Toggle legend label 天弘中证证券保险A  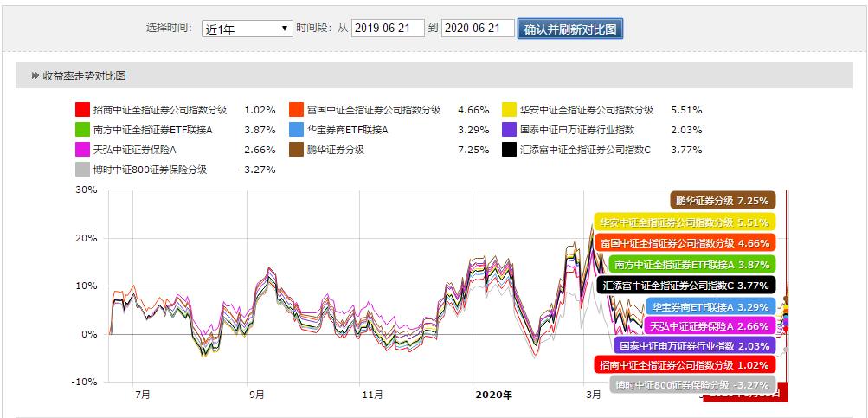click(135, 150)
